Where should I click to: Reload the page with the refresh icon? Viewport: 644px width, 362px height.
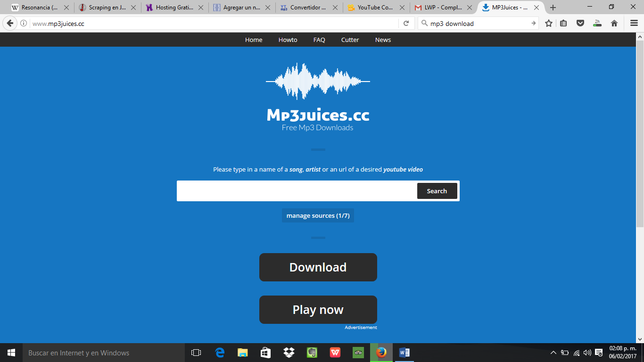406,23
